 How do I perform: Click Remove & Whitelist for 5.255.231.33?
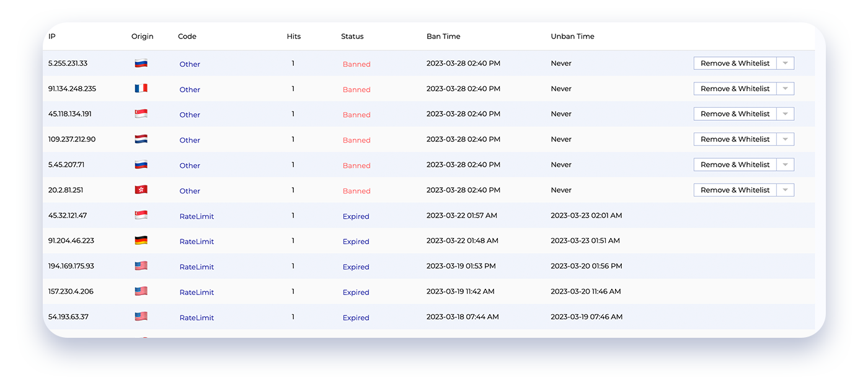pos(734,63)
